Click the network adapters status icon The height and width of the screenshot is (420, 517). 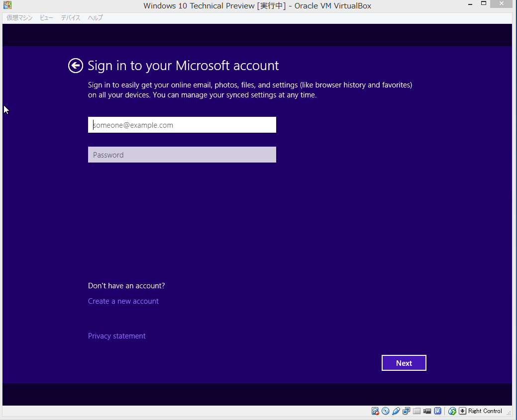[407, 411]
